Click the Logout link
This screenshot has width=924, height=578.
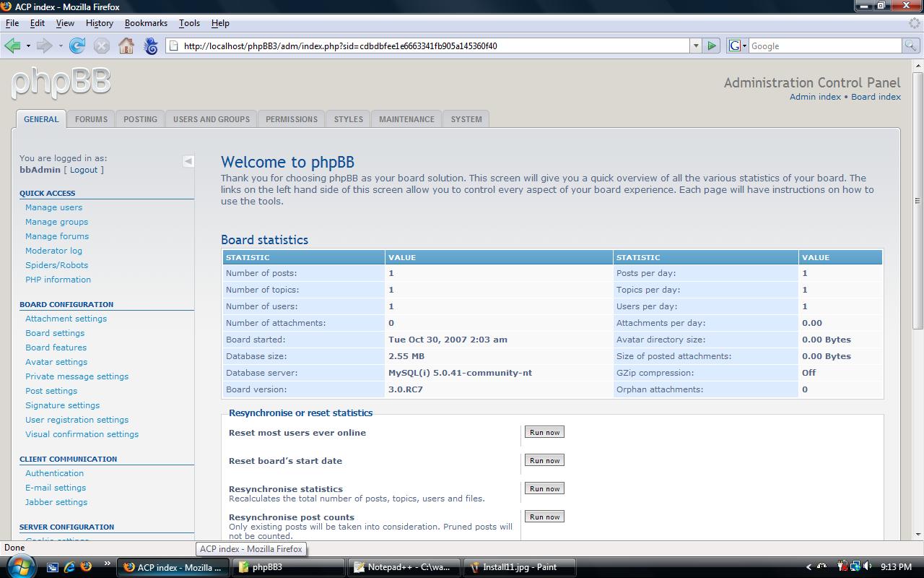click(84, 170)
